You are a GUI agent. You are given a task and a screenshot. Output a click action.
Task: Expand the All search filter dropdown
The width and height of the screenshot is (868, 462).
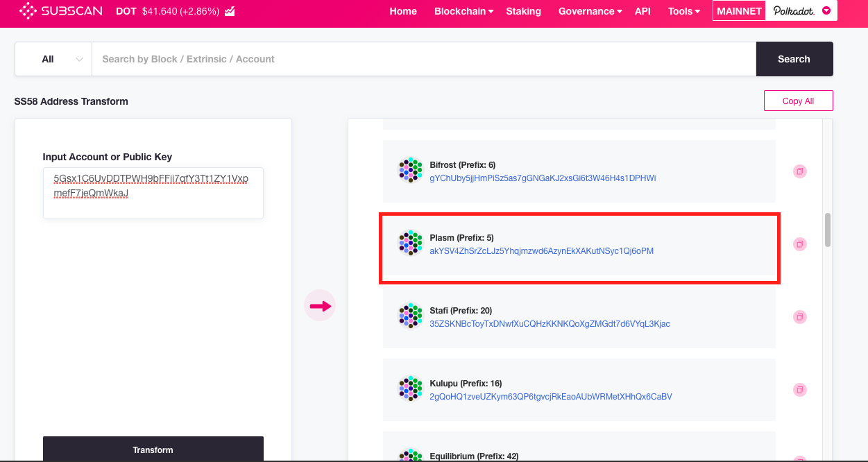53,59
